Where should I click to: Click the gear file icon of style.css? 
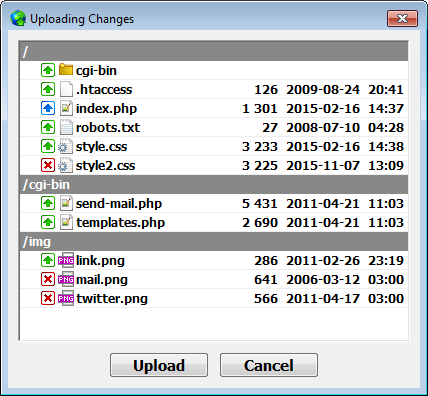(x=66, y=146)
